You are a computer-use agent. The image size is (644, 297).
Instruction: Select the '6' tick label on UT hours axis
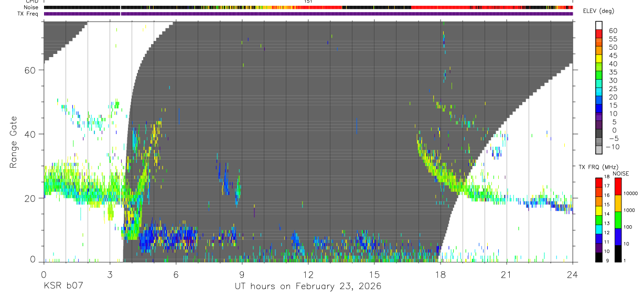coord(176,274)
